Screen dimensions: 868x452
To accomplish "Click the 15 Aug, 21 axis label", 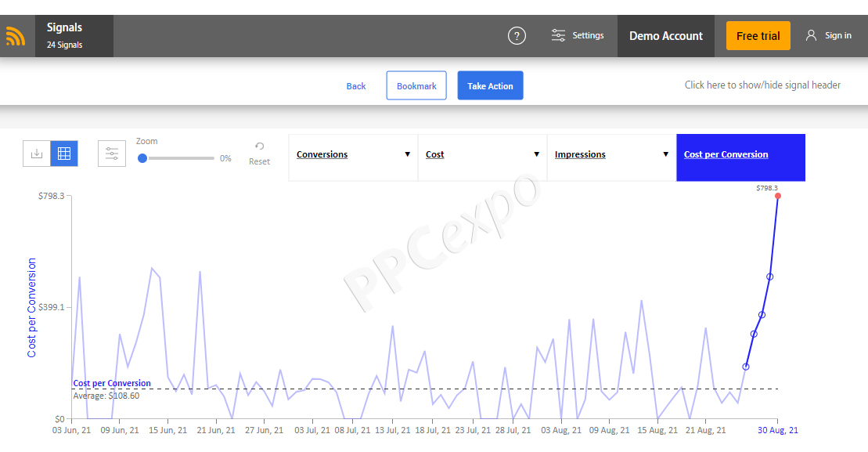I will pyautogui.click(x=657, y=430).
